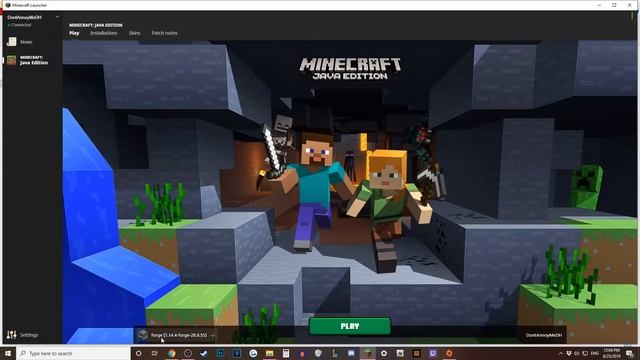Launch Google Chrome from taskbar

pos(171,353)
